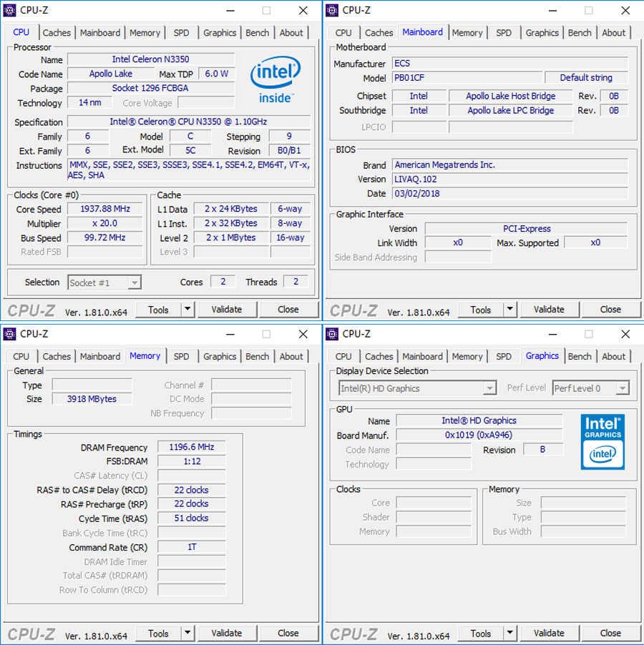644x645 pixels.
Task: Open the Tools dropdown arrow in the CPU window
Action: tap(187, 309)
